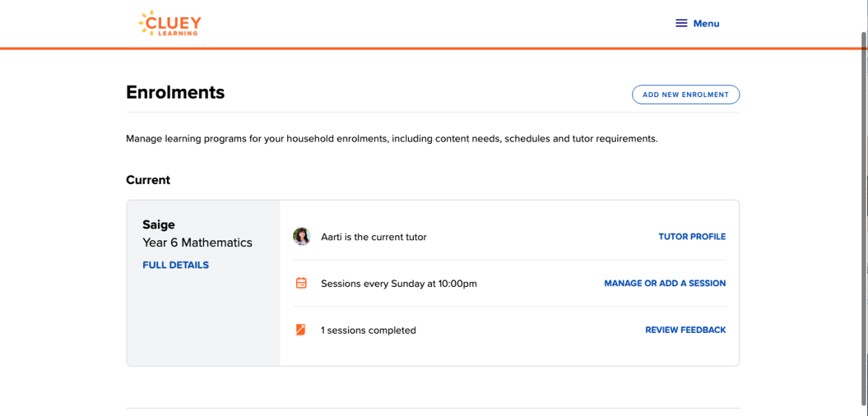Screen dimensions: 868x416
Task: Click the Current section heading
Action: (148, 180)
